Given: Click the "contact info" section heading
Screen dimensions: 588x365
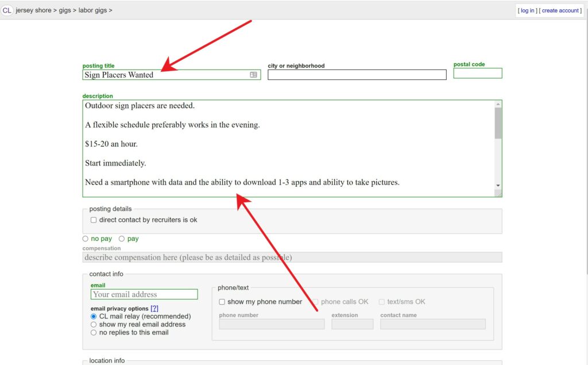Looking at the screenshot, I should tap(106, 274).
